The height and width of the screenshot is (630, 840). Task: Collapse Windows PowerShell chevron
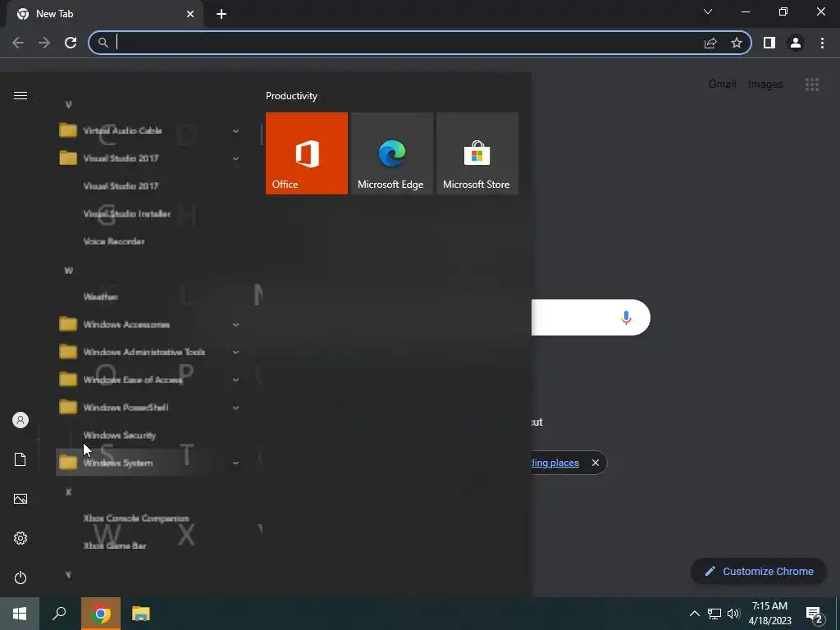235,408
